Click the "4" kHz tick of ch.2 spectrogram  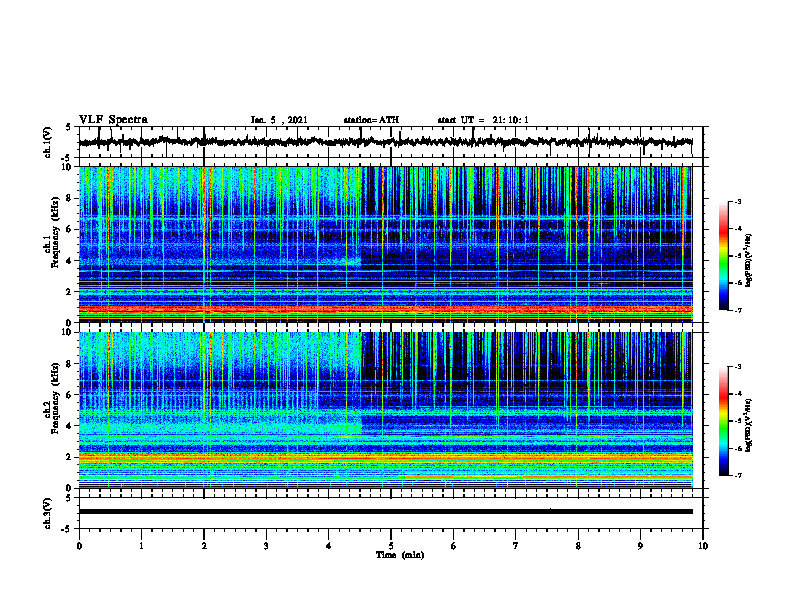71,426
